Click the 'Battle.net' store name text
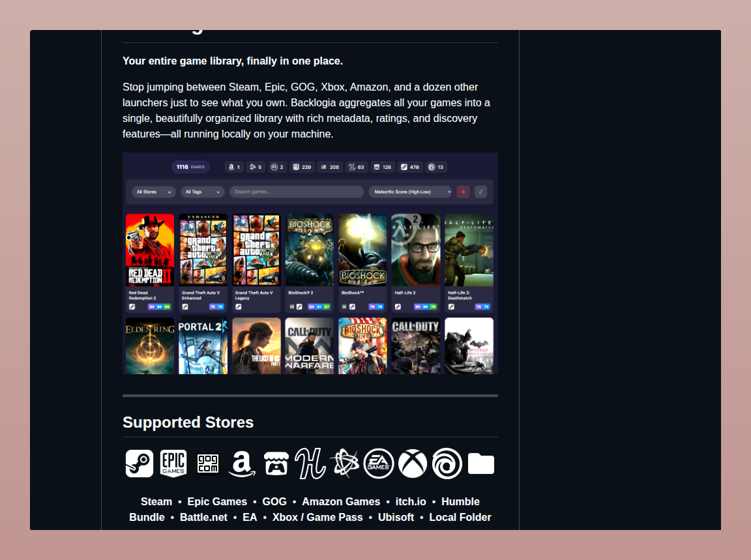The width and height of the screenshot is (751, 560). coord(203,518)
